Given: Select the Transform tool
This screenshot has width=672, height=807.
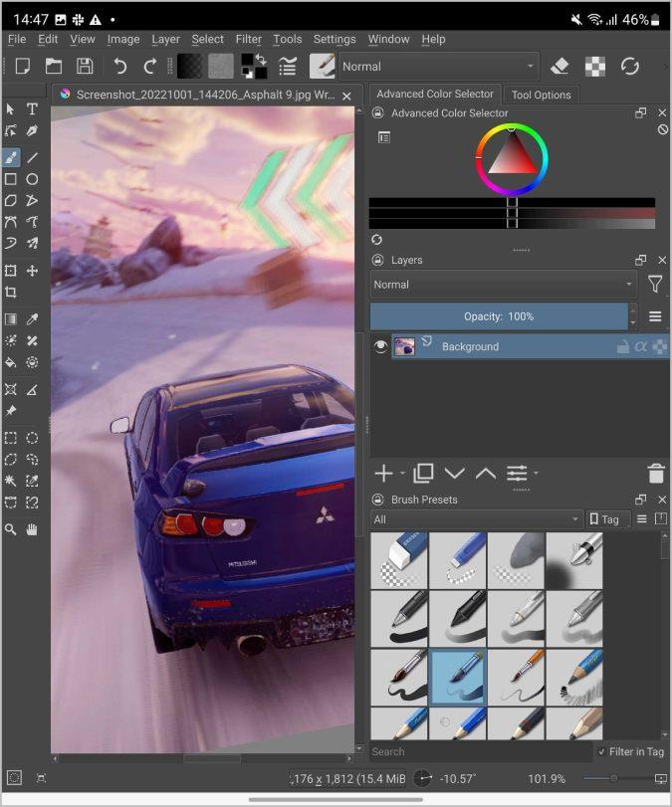Looking at the screenshot, I should point(11,271).
